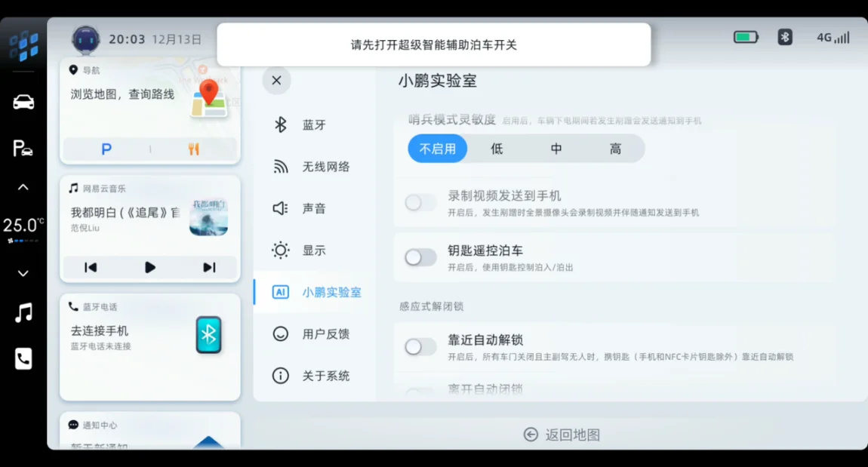Toggle 钥匙遥控泊车 switch
868x467 pixels.
[420, 257]
